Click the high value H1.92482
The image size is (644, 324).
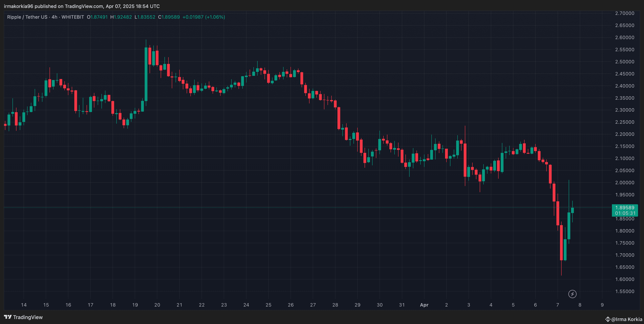pyautogui.click(x=121, y=17)
